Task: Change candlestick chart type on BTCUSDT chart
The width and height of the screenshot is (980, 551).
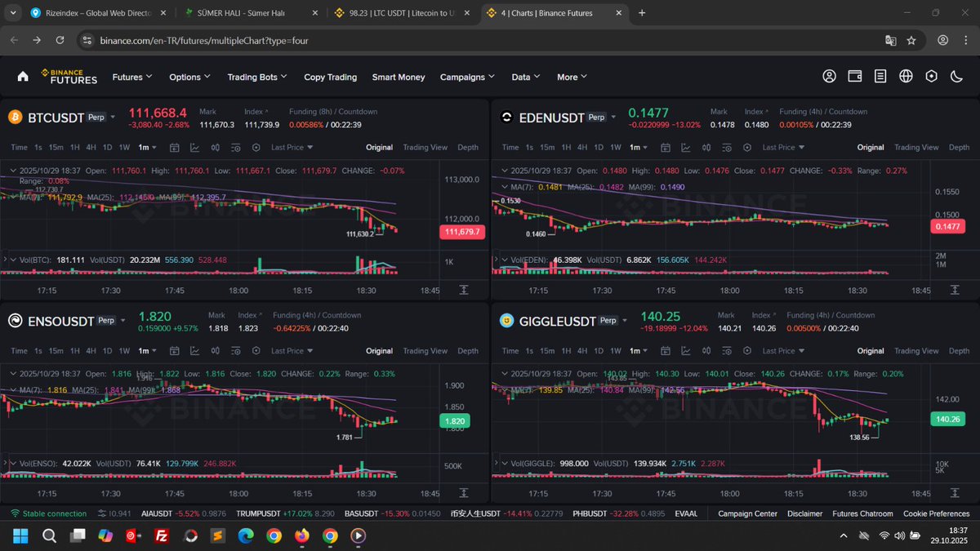Action: pyautogui.click(x=216, y=148)
